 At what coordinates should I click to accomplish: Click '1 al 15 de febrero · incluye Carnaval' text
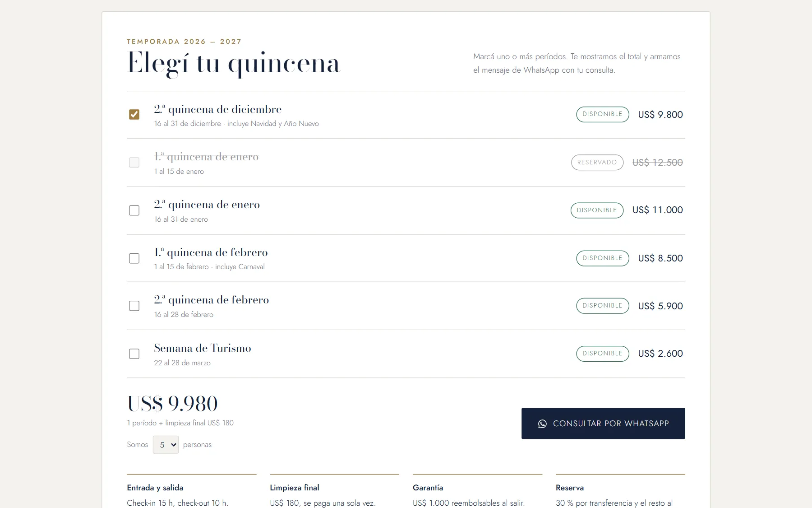(x=209, y=267)
